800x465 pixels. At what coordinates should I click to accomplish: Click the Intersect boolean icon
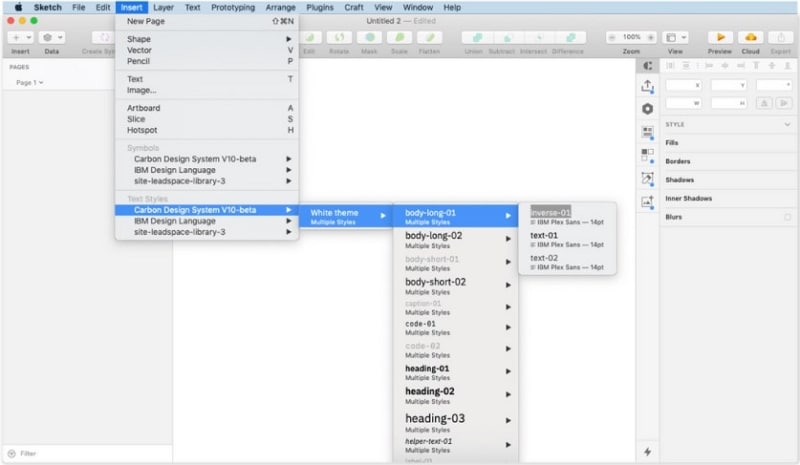538,37
